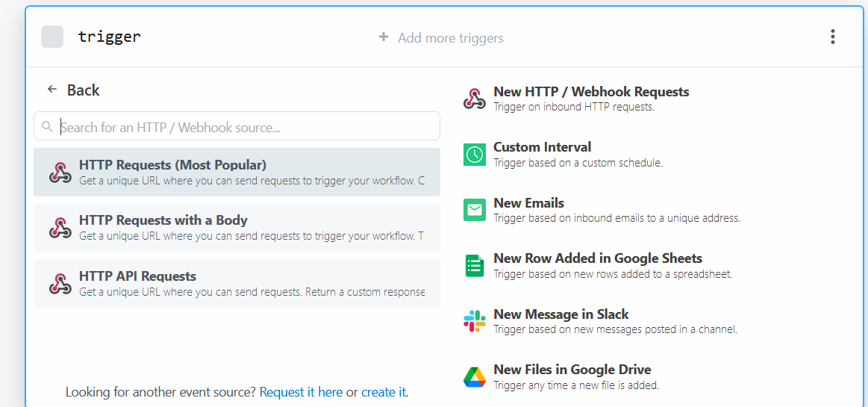Open the create it link
The image size is (868, 407).
point(384,392)
